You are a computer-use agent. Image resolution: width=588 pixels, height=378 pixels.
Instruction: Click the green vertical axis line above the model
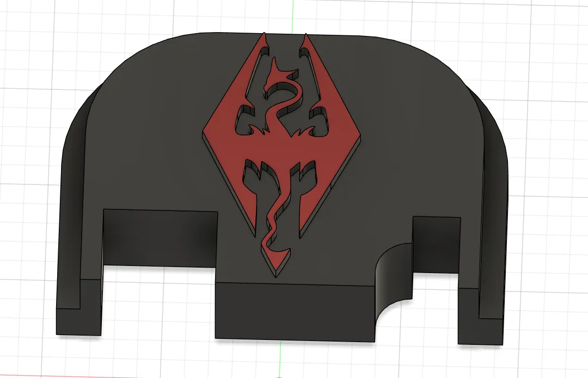click(293, 14)
